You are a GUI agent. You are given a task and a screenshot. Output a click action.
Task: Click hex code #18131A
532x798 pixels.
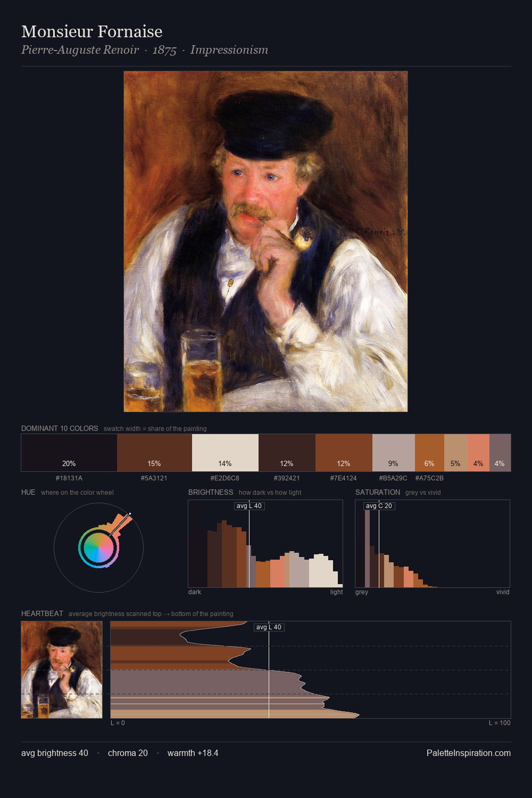click(69, 478)
